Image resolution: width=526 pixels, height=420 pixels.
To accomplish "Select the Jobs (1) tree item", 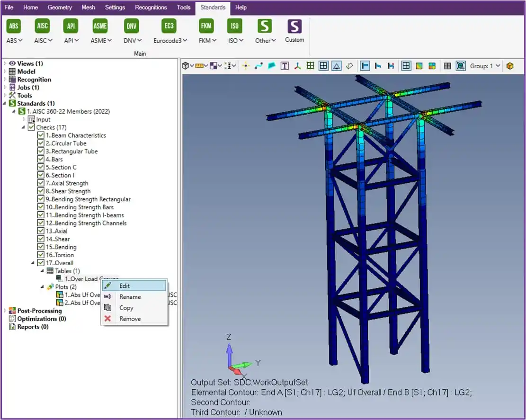I will (28, 87).
